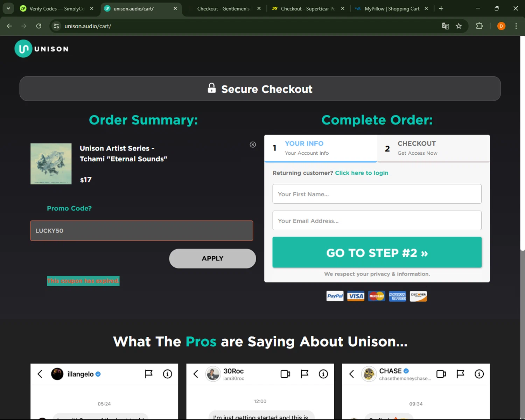Open the translate page icon
525x420 pixels.
(446, 26)
